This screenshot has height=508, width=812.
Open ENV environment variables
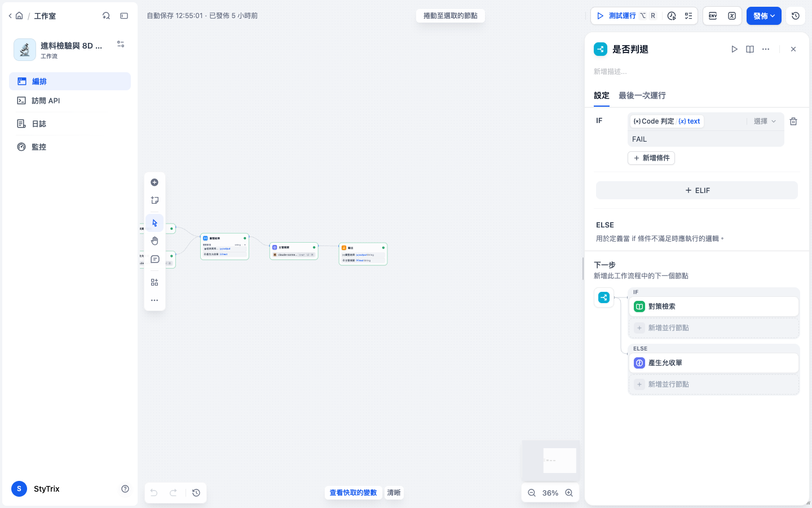[x=713, y=16]
